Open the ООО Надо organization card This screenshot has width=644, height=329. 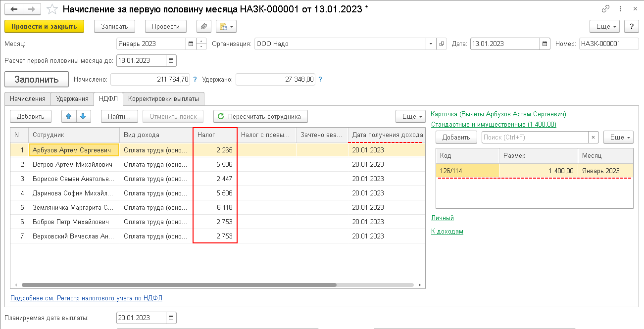point(442,44)
